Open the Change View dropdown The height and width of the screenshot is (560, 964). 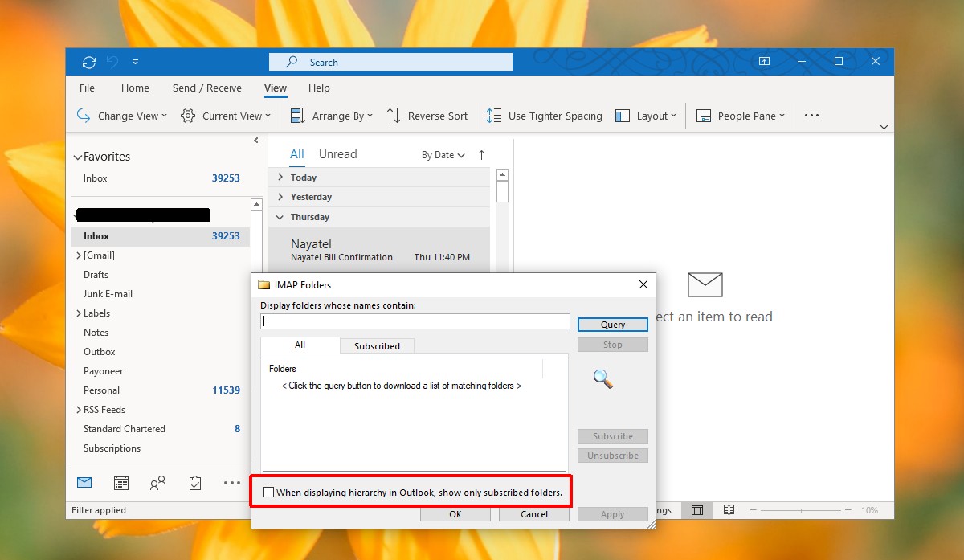[x=122, y=116]
